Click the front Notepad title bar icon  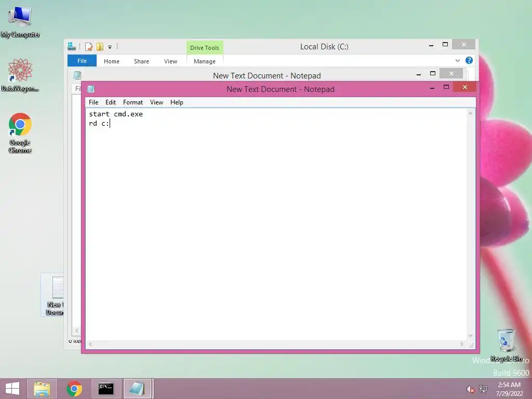click(90, 89)
